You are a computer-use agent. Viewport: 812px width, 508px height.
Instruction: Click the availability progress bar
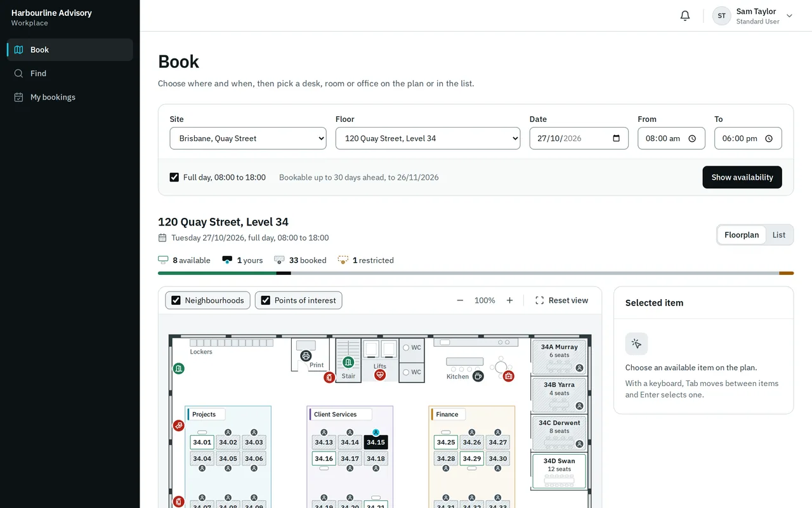[x=476, y=273]
